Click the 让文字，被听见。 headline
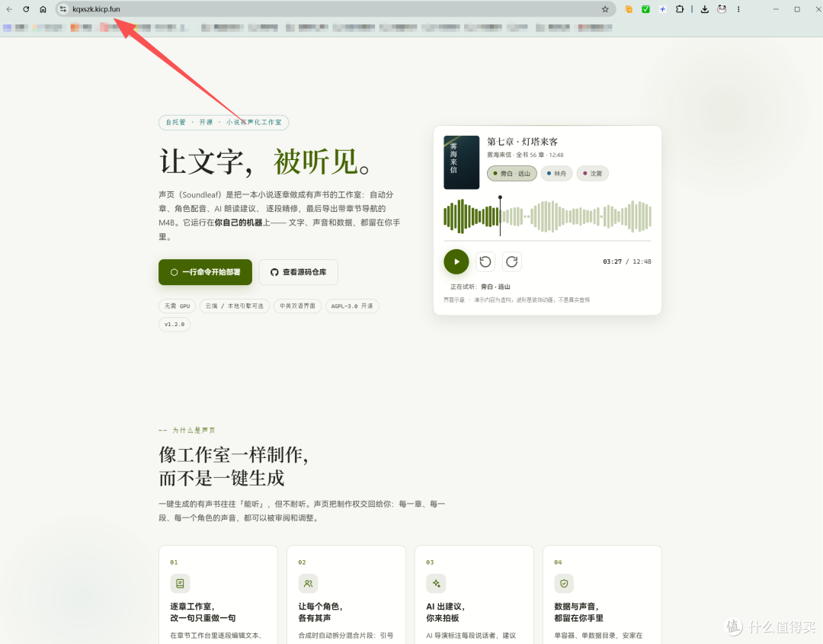823x644 pixels. (x=265, y=161)
